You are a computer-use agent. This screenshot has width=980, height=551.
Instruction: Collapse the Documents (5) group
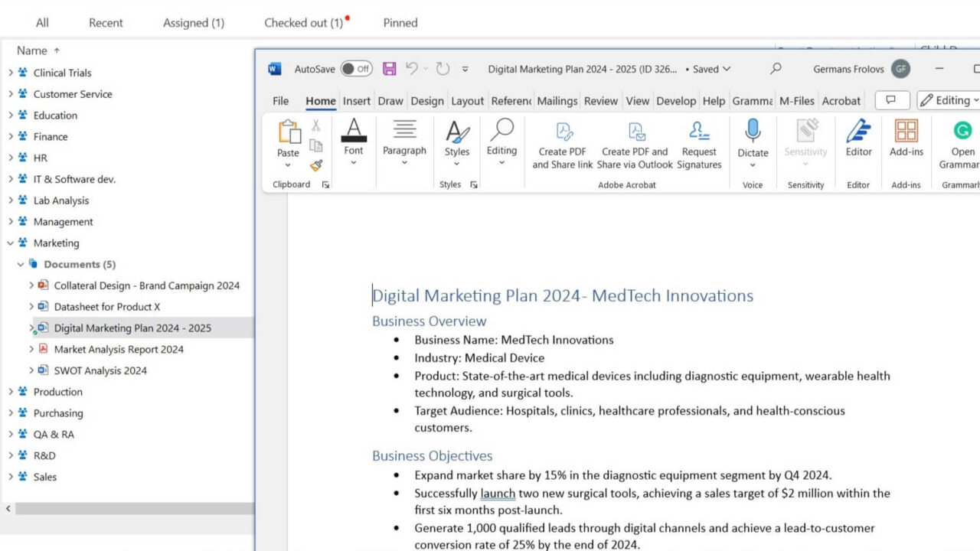(x=21, y=265)
